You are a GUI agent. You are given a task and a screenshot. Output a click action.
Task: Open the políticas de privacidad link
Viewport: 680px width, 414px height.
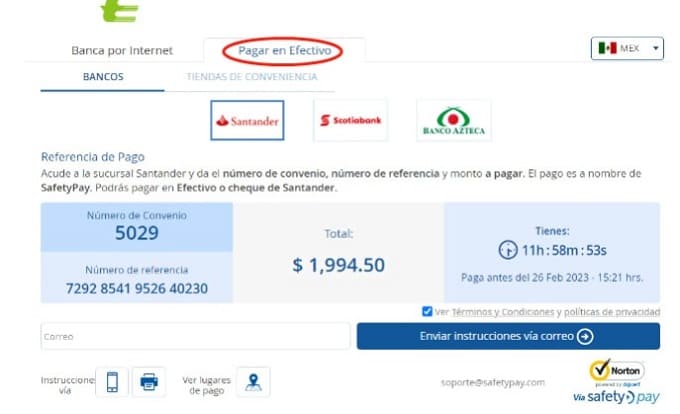[x=612, y=312]
